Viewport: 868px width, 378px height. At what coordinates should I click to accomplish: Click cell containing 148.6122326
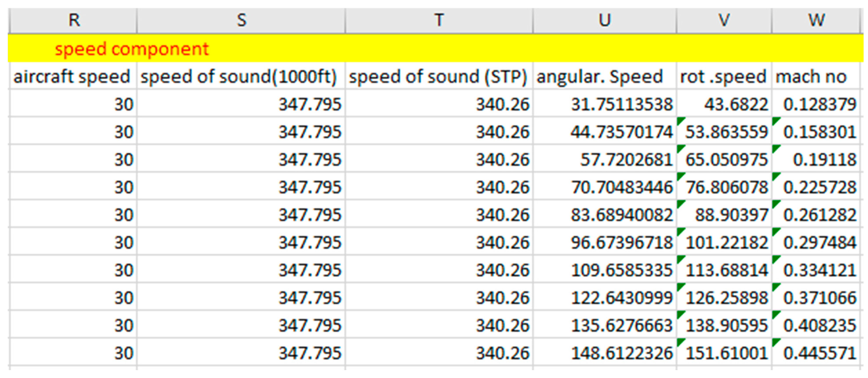tap(621, 353)
